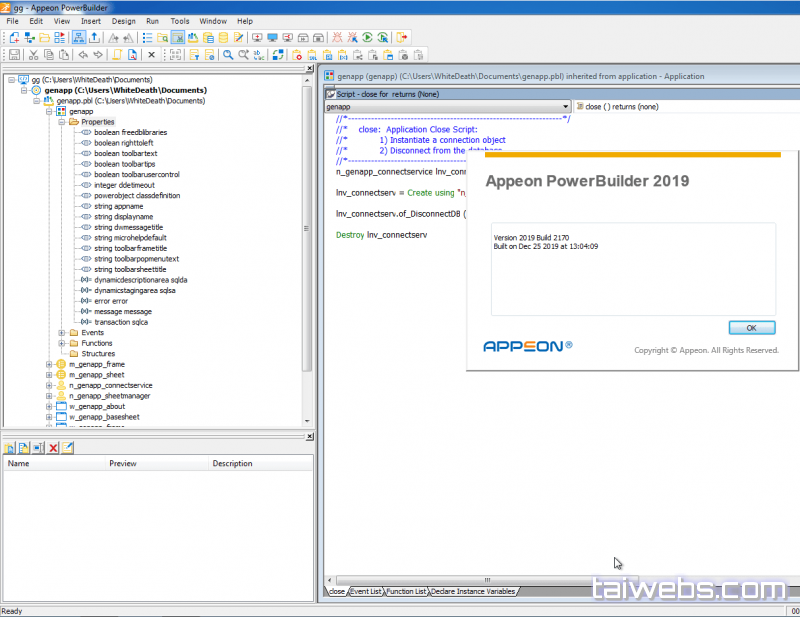Click the Run green play icon
This screenshot has width=800, height=617.
(368, 38)
